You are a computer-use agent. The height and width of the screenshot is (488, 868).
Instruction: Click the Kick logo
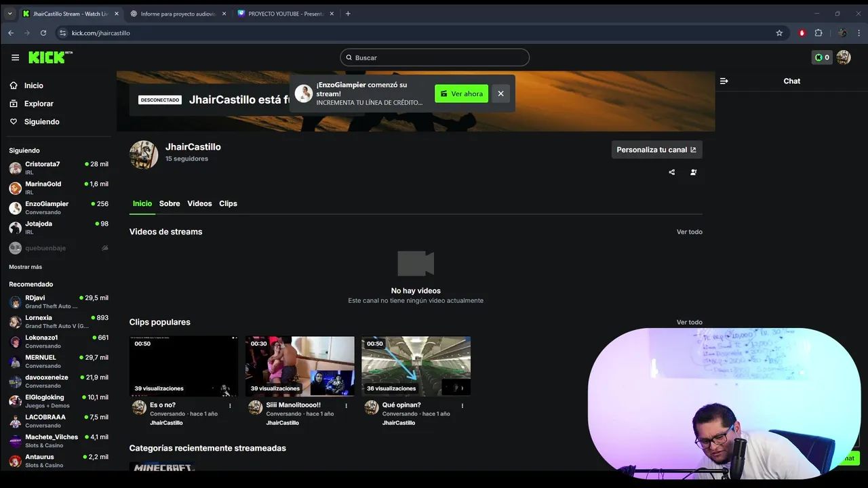click(x=50, y=58)
